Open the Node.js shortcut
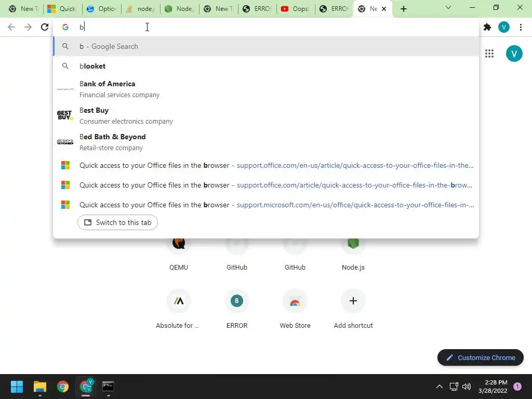Image resolution: width=532 pixels, height=399 pixels. pos(353,254)
